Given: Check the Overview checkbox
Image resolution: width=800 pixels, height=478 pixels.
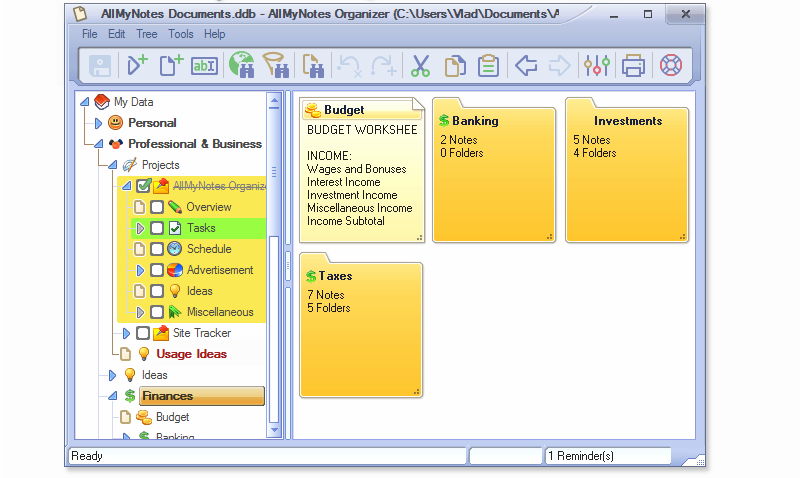Looking at the screenshot, I should [x=157, y=207].
